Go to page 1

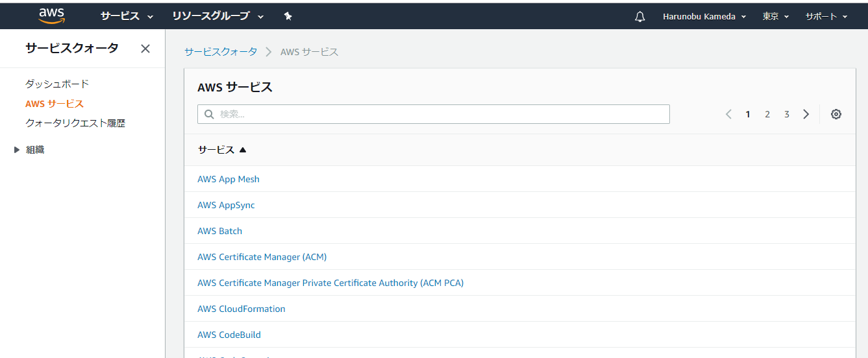pyautogui.click(x=748, y=114)
